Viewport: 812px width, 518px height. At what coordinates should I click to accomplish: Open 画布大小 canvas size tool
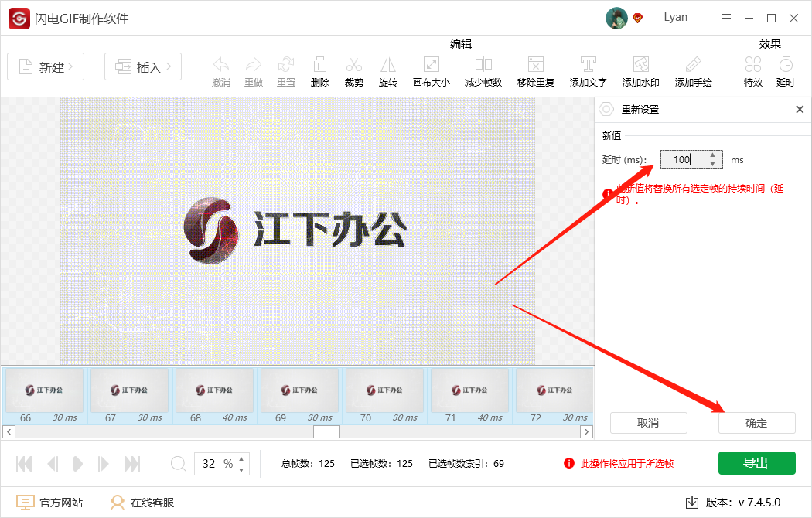point(432,65)
